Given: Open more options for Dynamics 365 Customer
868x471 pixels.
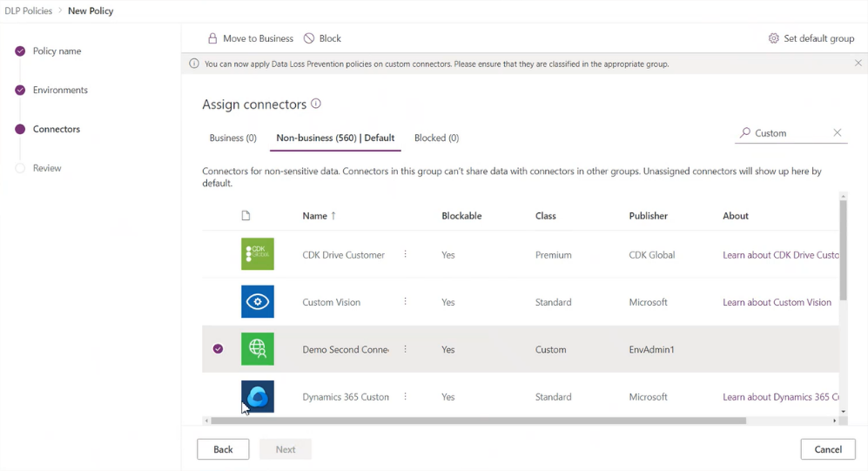Looking at the screenshot, I should pyautogui.click(x=405, y=396).
